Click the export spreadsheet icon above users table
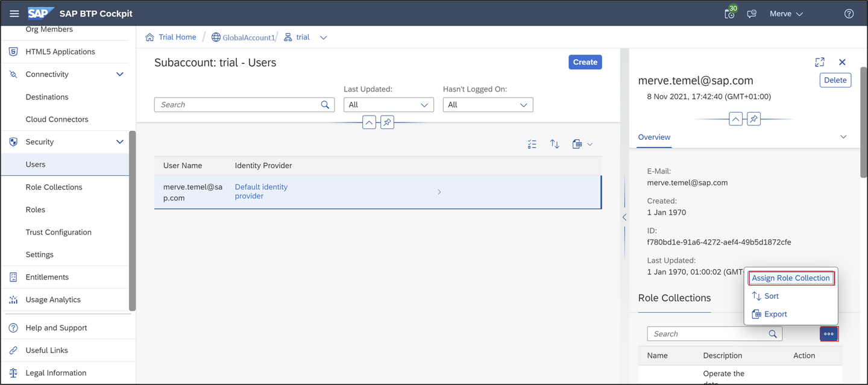 coord(577,144)
